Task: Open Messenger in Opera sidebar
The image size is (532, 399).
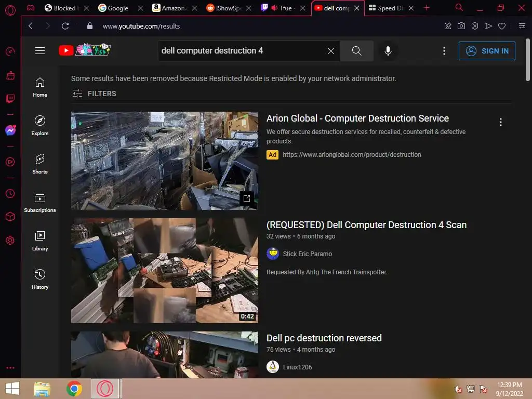Action: (10, 130)
